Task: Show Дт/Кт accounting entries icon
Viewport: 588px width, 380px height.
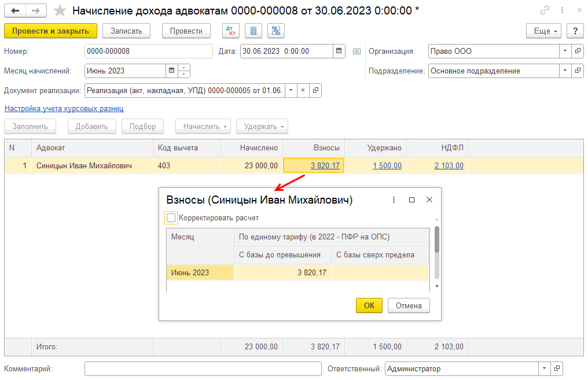Action: tap(231, 31)
